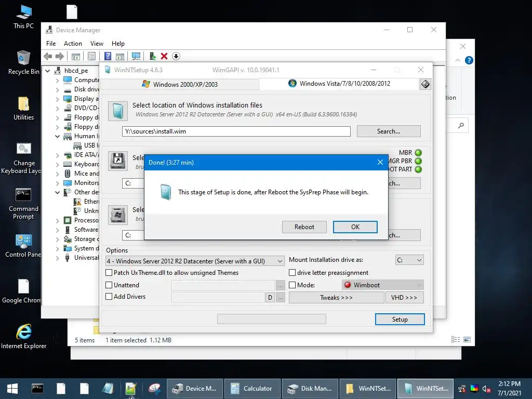Check the Mode checkbox
532x399 pixels.
292,285
